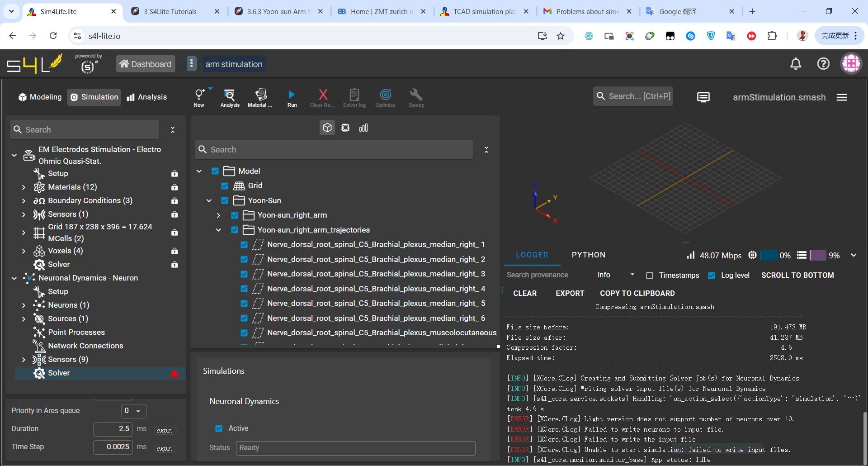Click CLEAR in the logger
This screenshot has width=868, height=466.
(525, 294)
